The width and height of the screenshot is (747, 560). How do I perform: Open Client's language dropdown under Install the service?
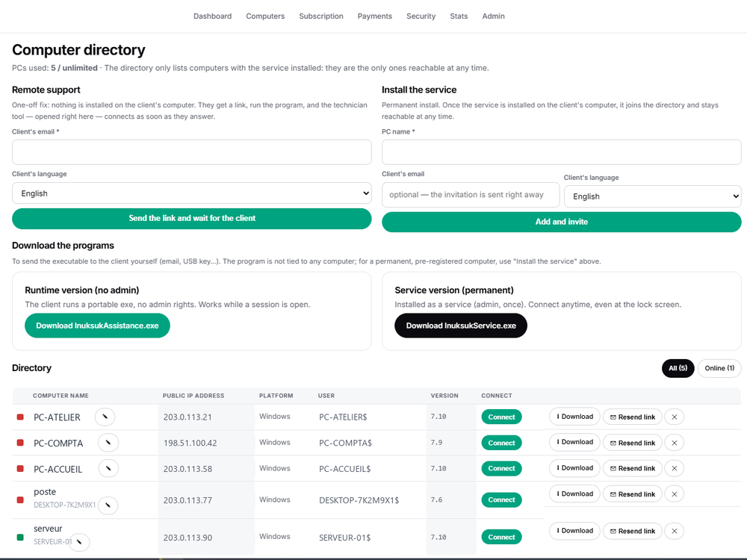tap(653, 196)
